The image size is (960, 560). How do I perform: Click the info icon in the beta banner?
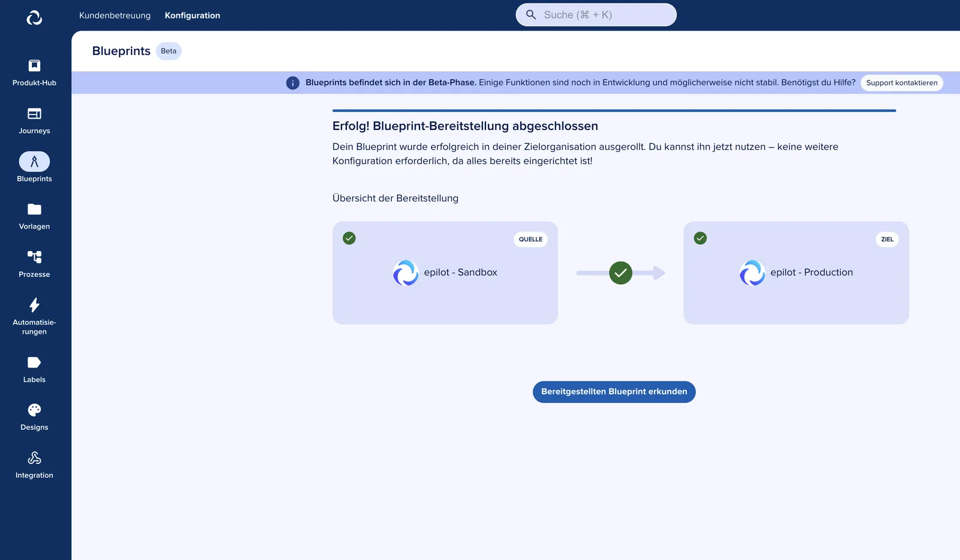pos(293,83)
